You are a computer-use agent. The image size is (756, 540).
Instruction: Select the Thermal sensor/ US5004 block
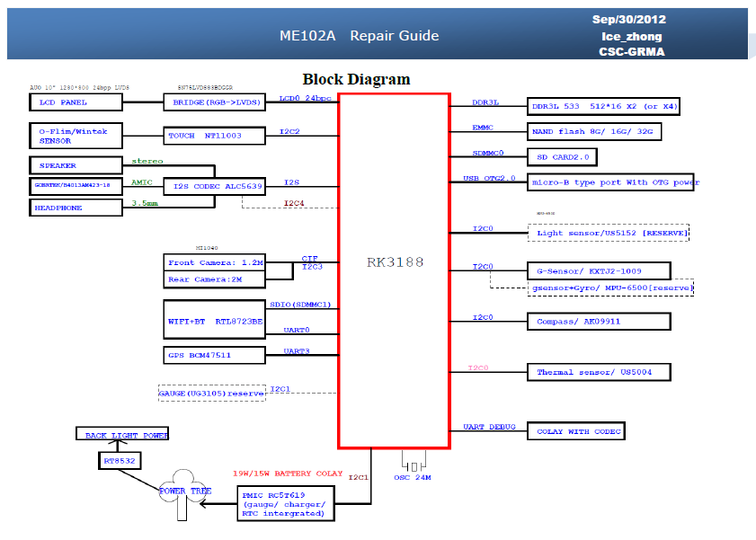(599, 372)
